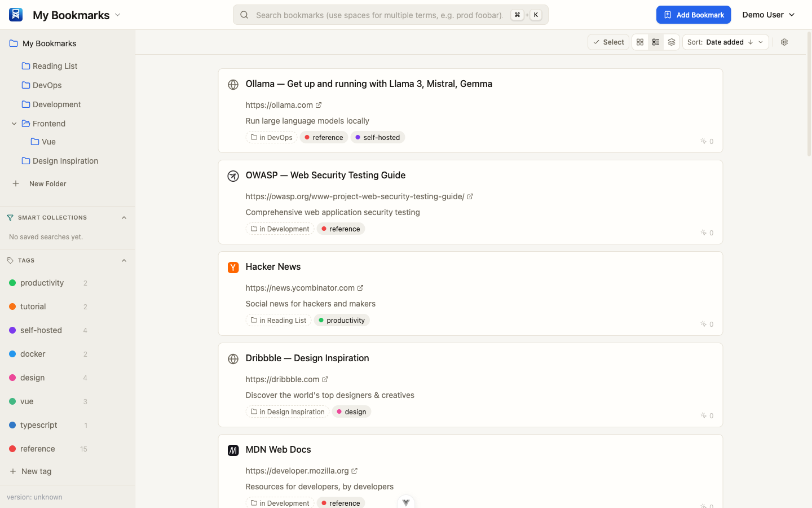
Task: Switch to grid view layout icon
Action: pos(640,42)
